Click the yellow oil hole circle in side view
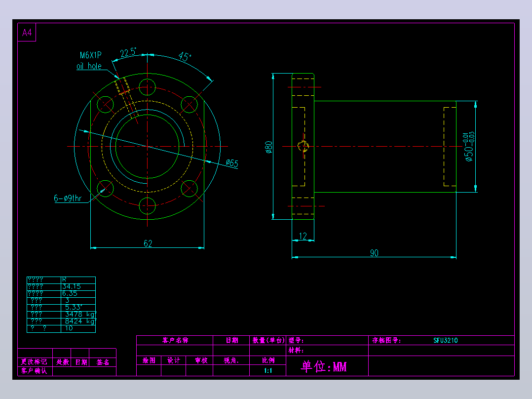Image resolution: width=532 pixels, height=399 pixels. pos(303,146)
